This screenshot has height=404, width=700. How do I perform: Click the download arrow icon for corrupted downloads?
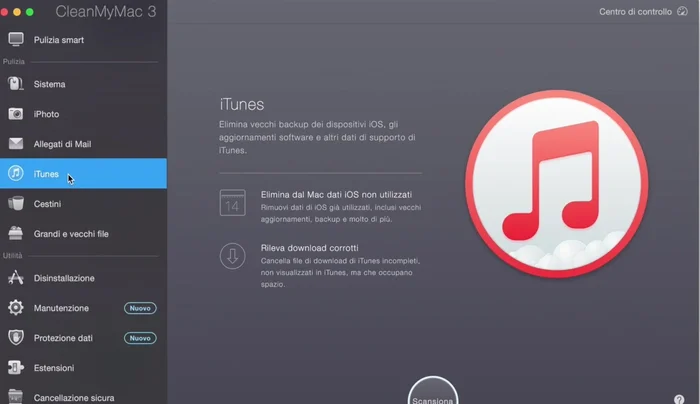(x=232, y=256)
